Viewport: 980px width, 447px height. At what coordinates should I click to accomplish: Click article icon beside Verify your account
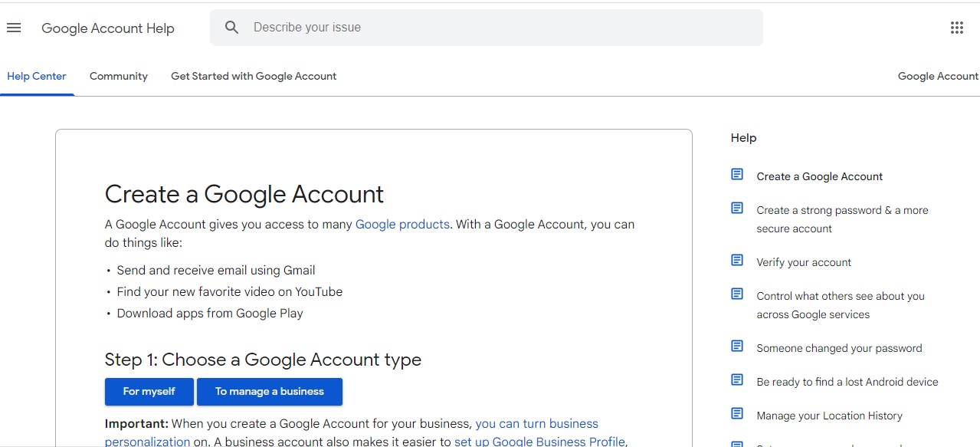[737, 261]
